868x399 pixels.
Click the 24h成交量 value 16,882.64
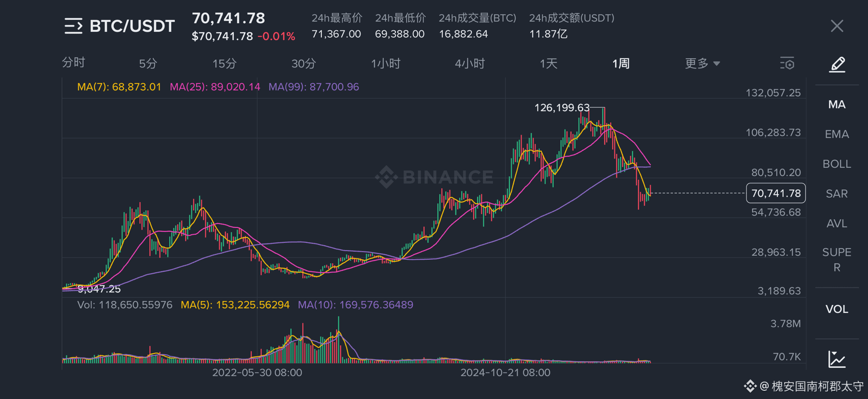pyautogui.click(x=463, y=34)
